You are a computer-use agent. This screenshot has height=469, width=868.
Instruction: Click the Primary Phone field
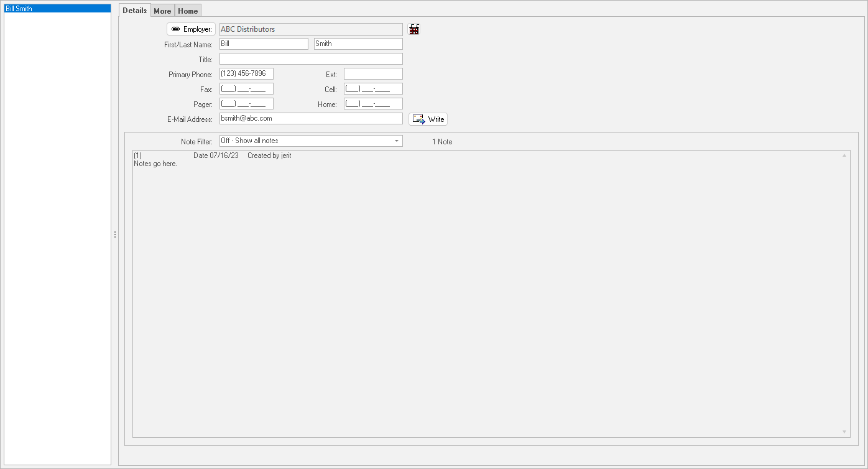click(246, 74)
